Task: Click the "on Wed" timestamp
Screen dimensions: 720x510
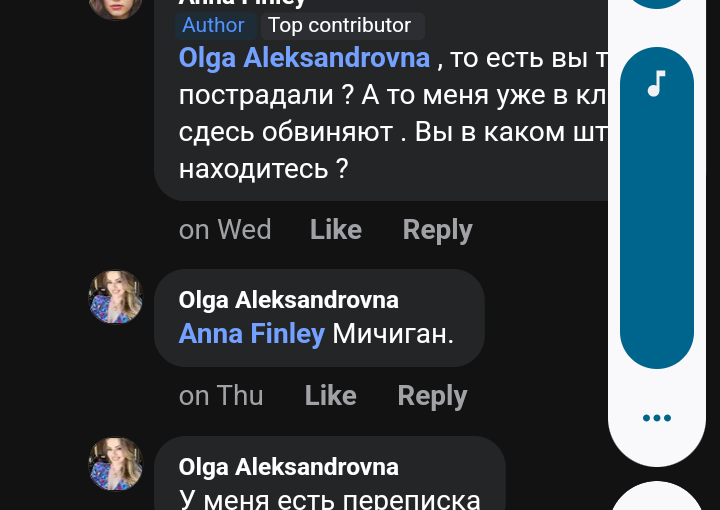Action: tap(225, 230)
